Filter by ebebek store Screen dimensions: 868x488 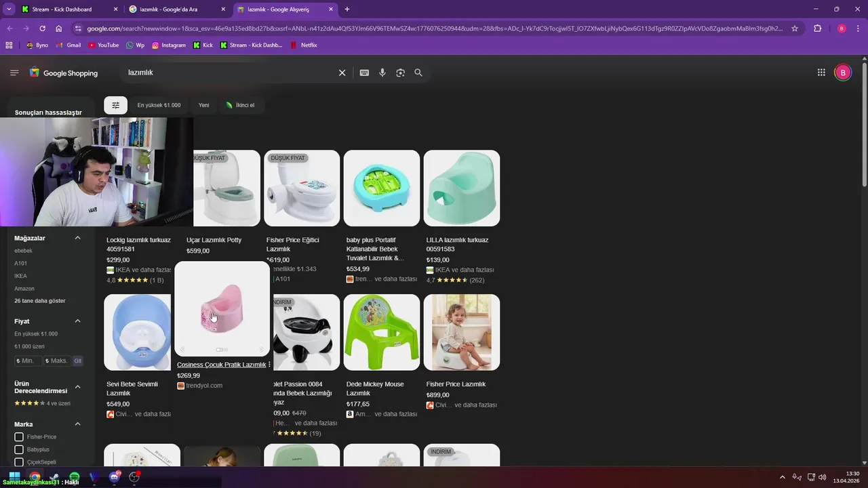[23, 251]
